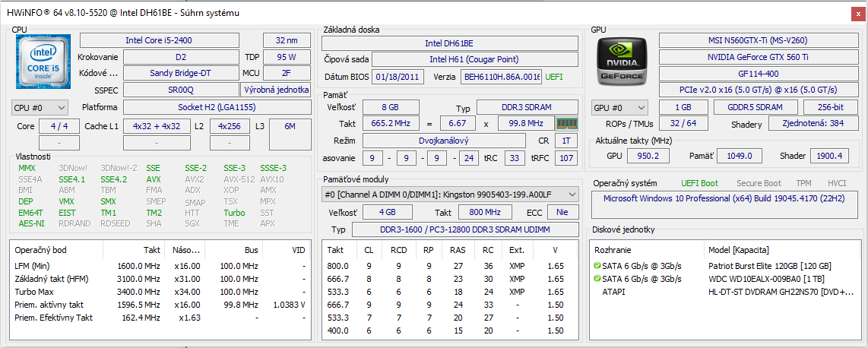Click the GF114-400 GPU chip field
The width and height of the screenshot is (868, 348).
pos(759,74)
